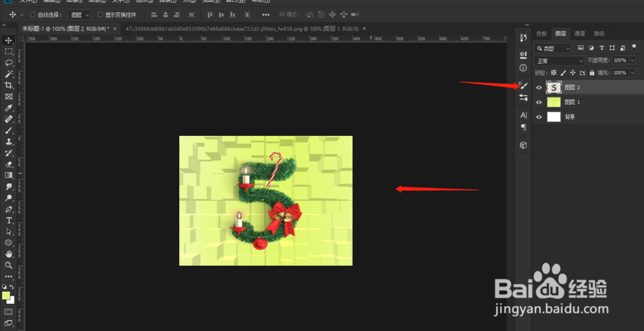Select the Frame tool
This screenshot has width=644, height=331.
click(8, 97)
